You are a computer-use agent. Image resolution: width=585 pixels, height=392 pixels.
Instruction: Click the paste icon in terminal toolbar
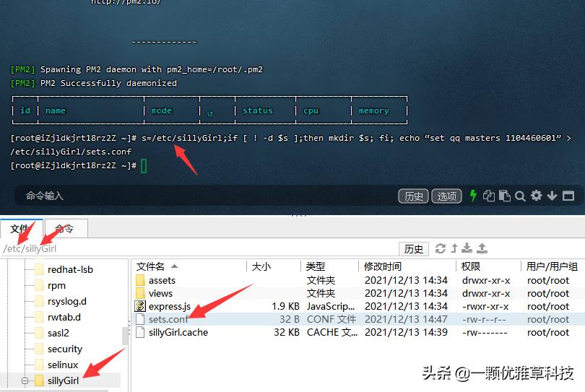point(504,196)
